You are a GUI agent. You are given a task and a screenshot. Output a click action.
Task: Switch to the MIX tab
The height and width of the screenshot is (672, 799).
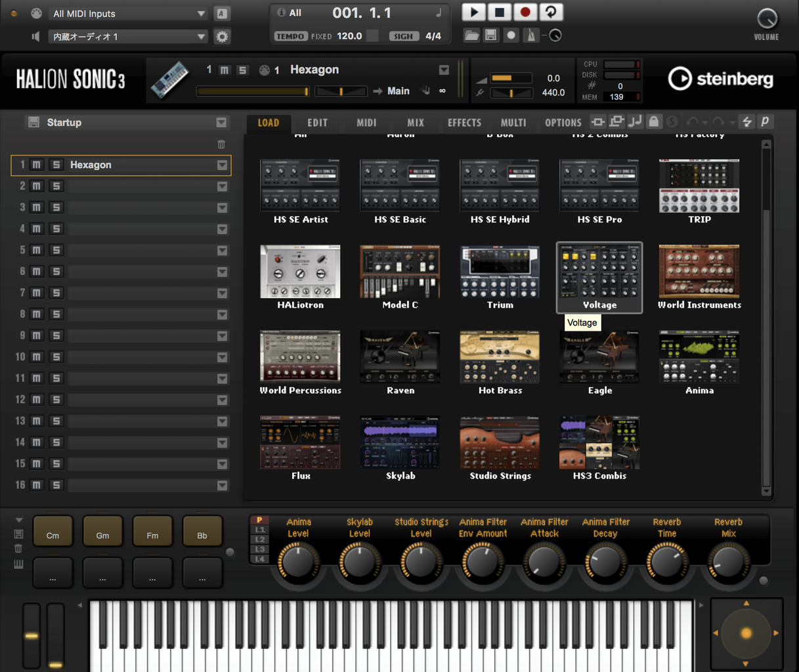click(416, 123)
